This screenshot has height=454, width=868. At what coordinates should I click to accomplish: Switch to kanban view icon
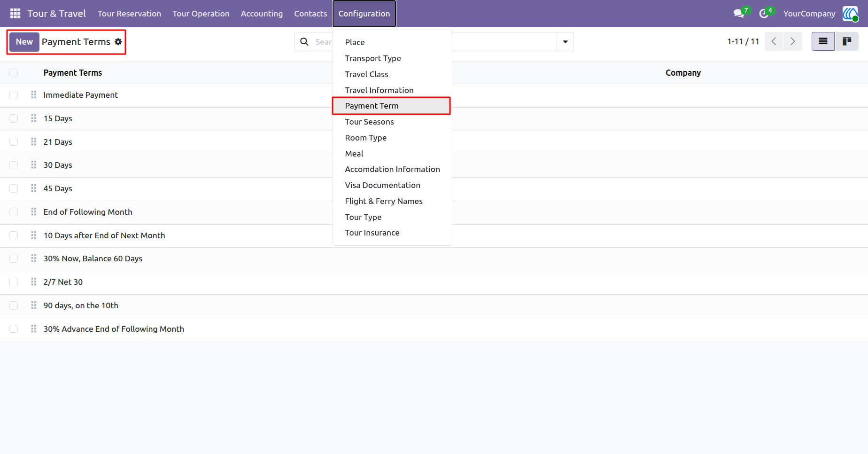pyautogui.click(x=847, y=41)
